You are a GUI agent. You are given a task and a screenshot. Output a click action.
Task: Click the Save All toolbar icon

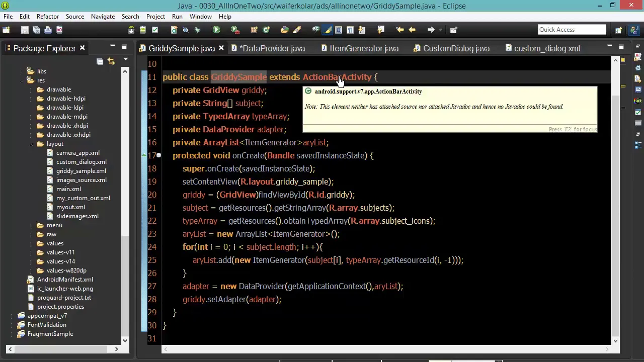point(36,30)
